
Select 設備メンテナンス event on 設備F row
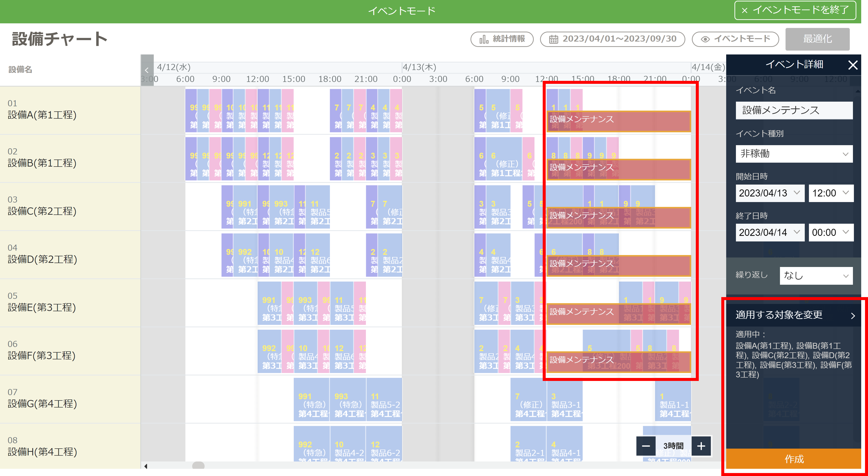[x=619, y=362]
